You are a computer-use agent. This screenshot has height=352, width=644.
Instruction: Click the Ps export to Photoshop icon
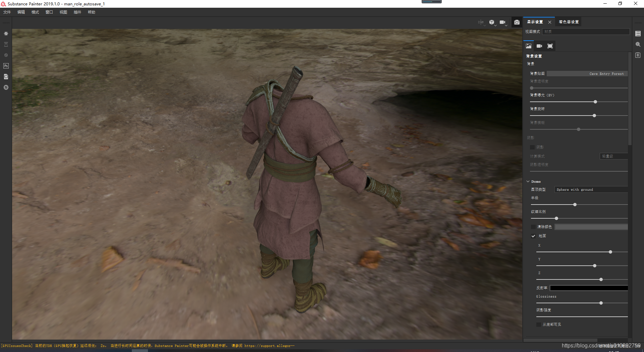pyautogui.click(x=6, y=66)
